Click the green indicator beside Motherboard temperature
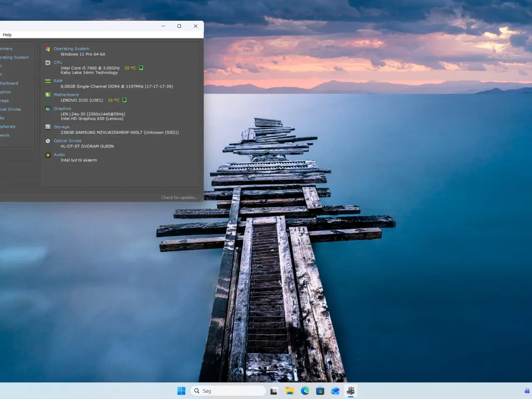 tap(124, 100)
